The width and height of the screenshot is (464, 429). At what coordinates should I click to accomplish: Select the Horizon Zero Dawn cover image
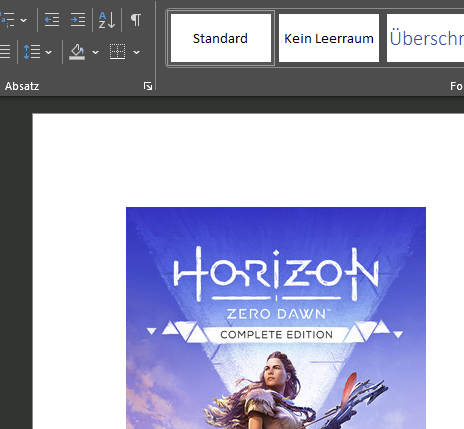(276, 318)
